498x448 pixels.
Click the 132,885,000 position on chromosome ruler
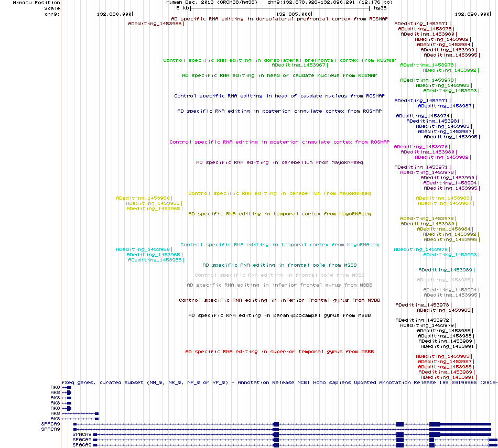click(294, 14)
